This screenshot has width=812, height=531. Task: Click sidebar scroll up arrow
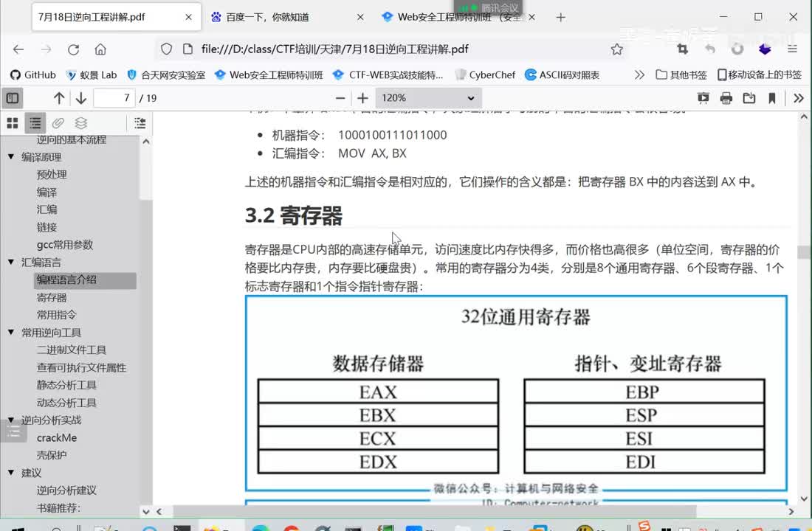pos(146,142)
